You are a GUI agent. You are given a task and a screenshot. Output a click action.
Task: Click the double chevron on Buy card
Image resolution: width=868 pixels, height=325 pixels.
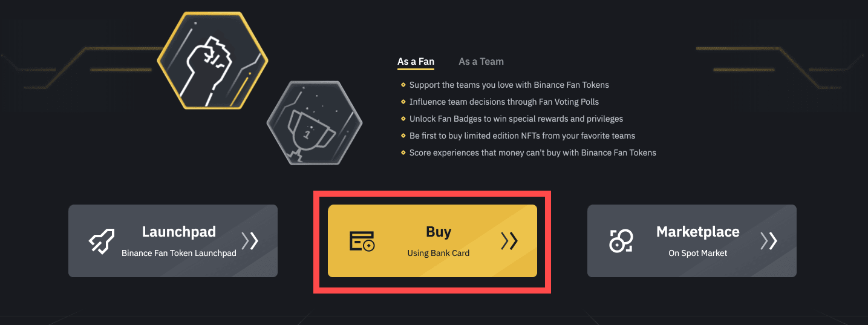[509, 241]
